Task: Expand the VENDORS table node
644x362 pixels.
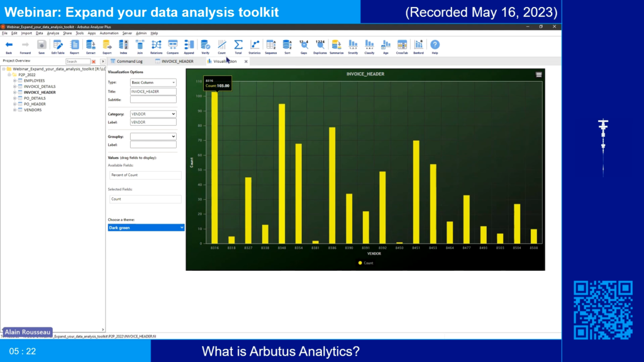Action: click(x=15, y=110)
